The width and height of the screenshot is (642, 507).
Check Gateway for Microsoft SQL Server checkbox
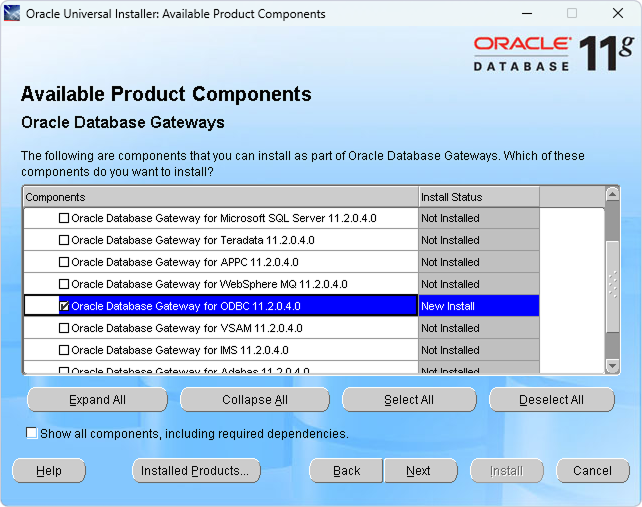(x=64, y=218)
